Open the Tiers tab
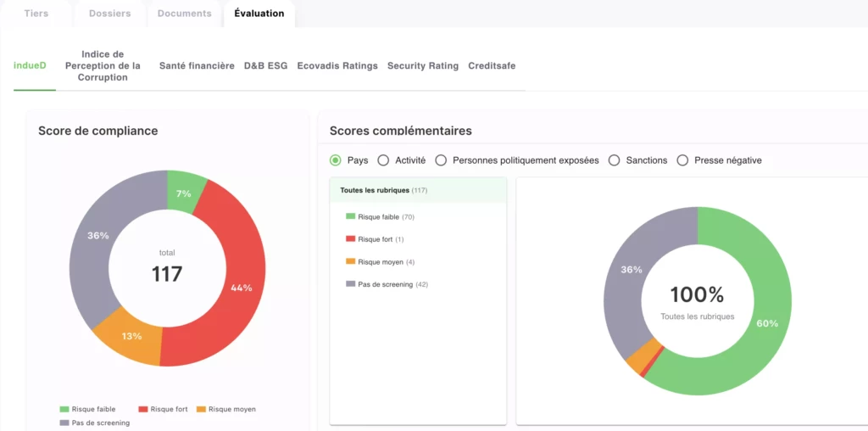The height and width of the screenshot is (431, 868). point(36,14)
